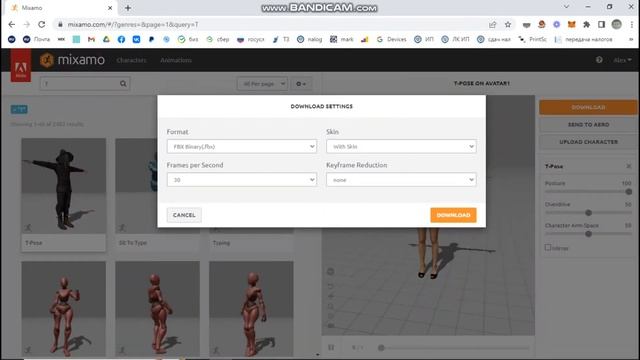Adjust the Posture slider handle
This screenshot has height=360, width=640.
[629, 192]
